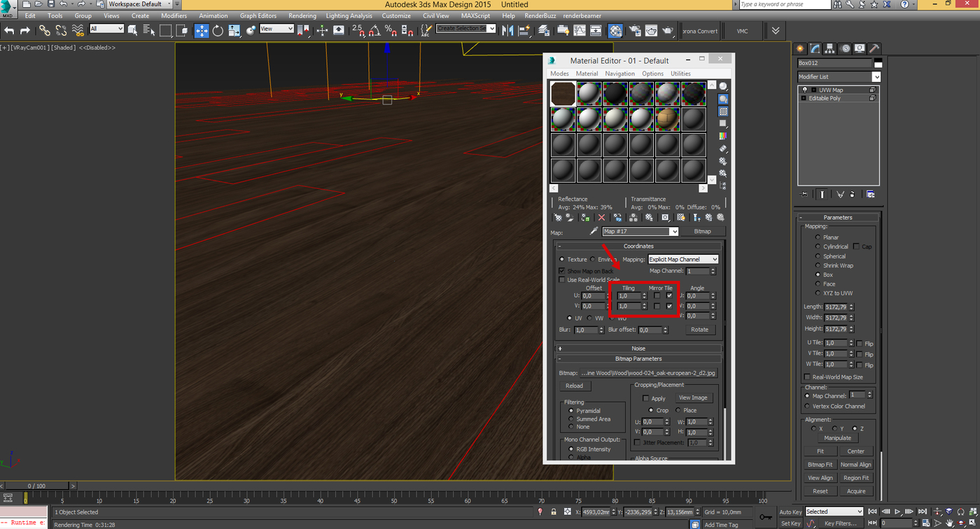The image size is (980, 529).
Task: Open Select by Name dialog
Action: (149, 30)
